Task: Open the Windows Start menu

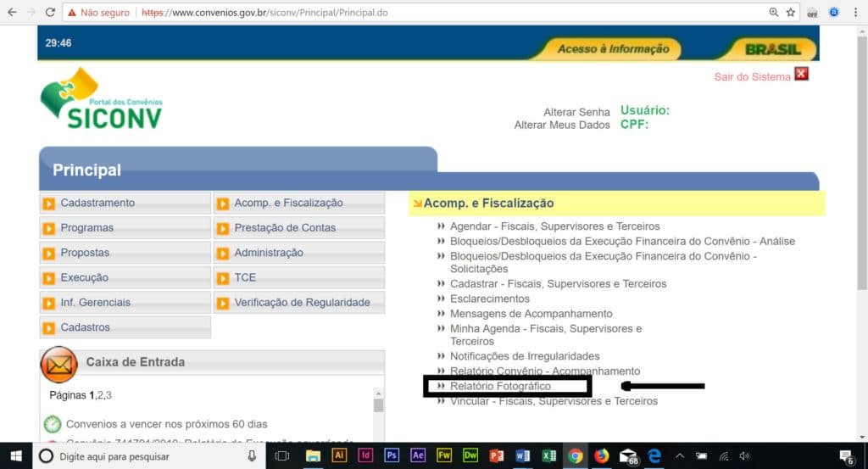Action: click(x=16, y=455)
